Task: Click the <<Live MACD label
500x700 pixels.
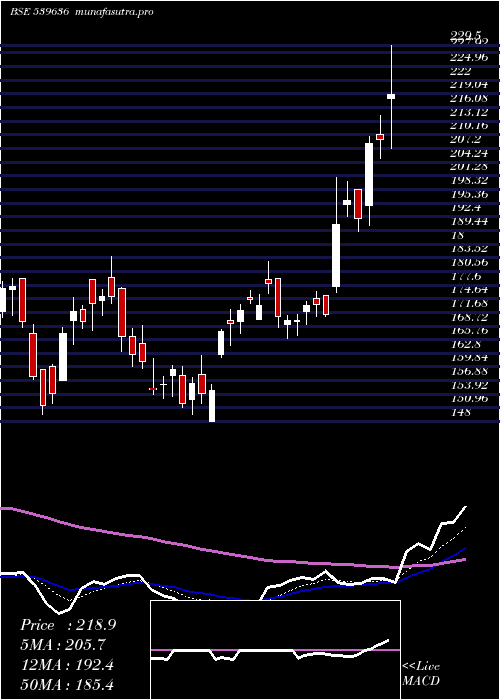Action: [x=421, y=674]
